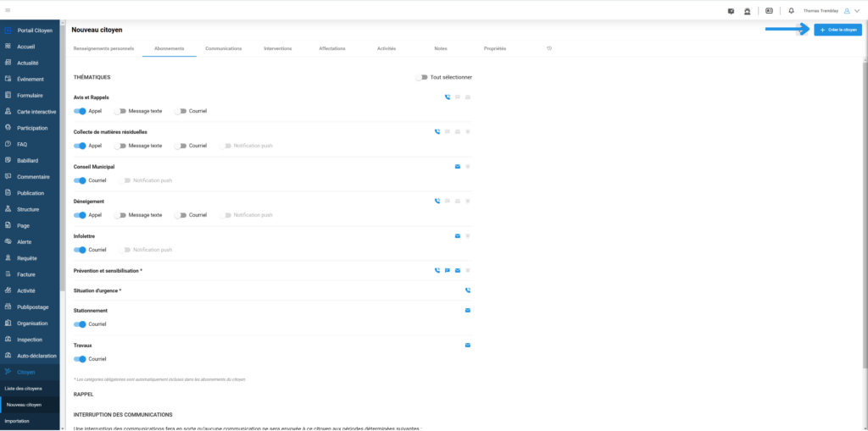
Task: Open the Notes tab
Action: [x=441, y=48]
